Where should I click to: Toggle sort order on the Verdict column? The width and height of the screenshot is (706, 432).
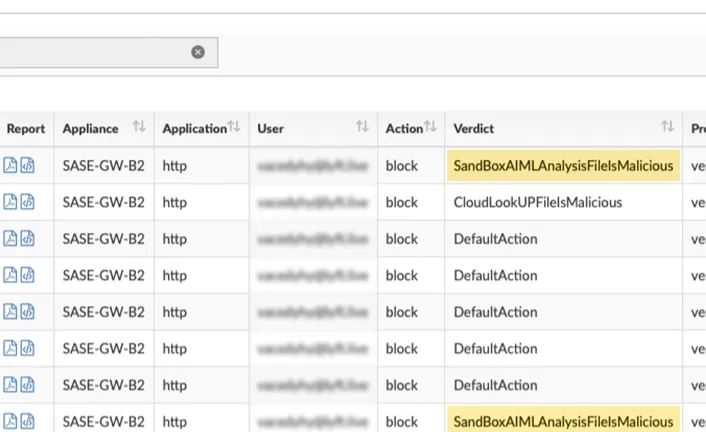(x=667, y=127)
